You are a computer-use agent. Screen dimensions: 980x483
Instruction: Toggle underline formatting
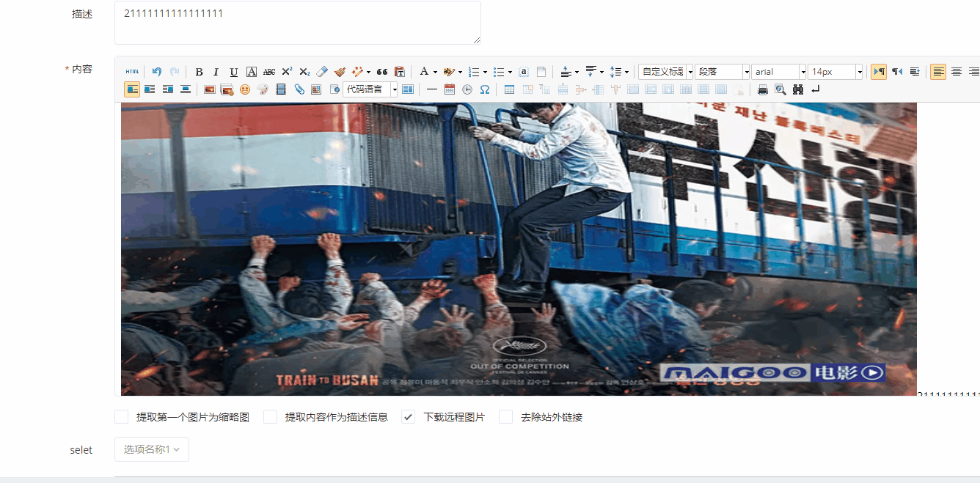point(234,72)
